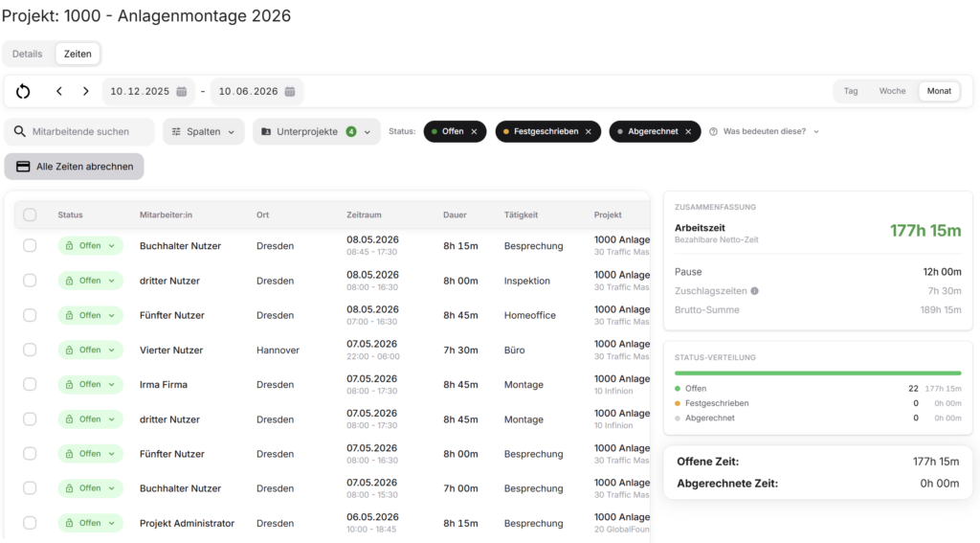The height and width of the screenshot is (543, 980).
Task: Remove the Festgeschrieben status filter chip
Action: click(589, 131)
